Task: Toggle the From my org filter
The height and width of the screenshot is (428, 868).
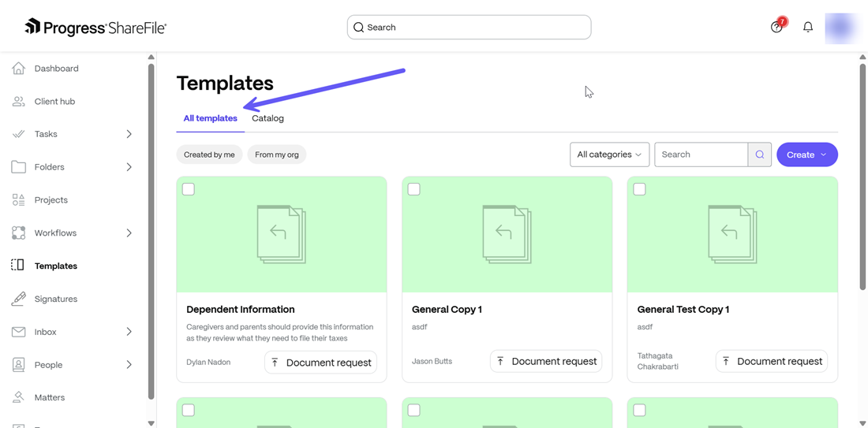Action: coord(277,154)
